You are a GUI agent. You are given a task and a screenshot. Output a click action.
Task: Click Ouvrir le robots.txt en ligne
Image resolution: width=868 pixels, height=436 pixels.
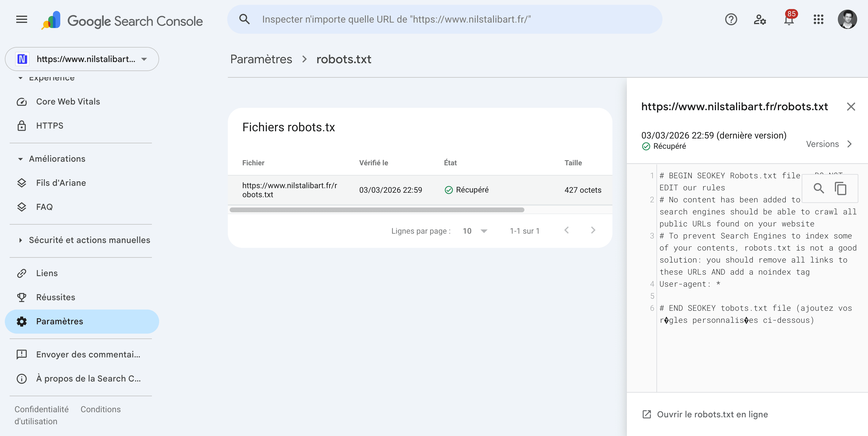point(712,414)
